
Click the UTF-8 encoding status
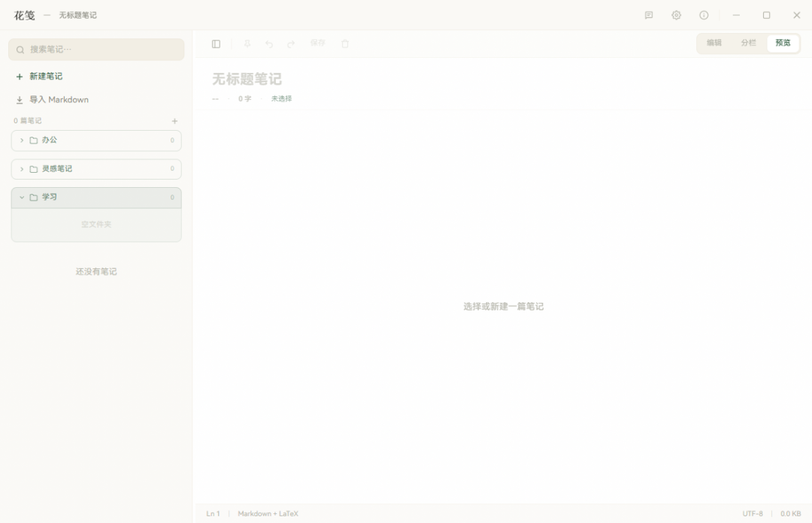coord(753,514)
